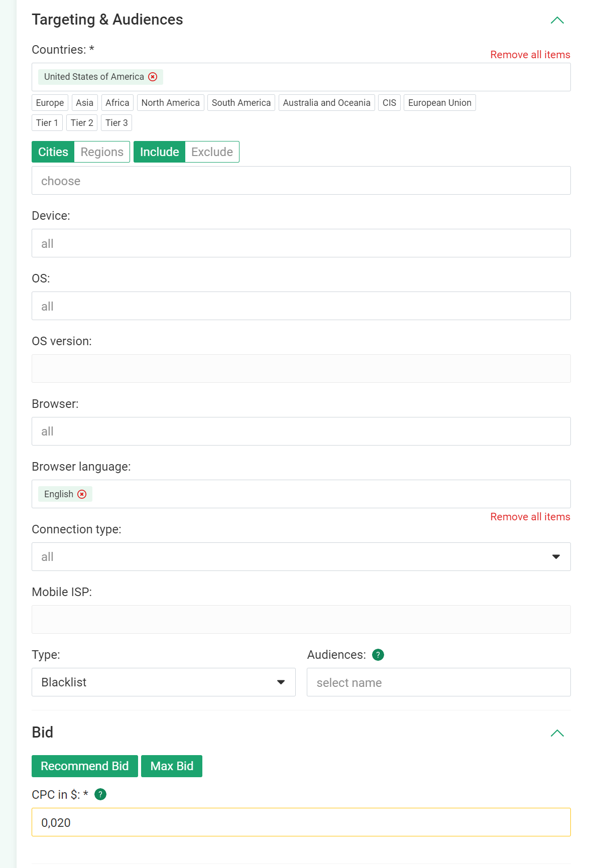
Task: Focus the CPC in $ input field
Action: coord(301,822)
